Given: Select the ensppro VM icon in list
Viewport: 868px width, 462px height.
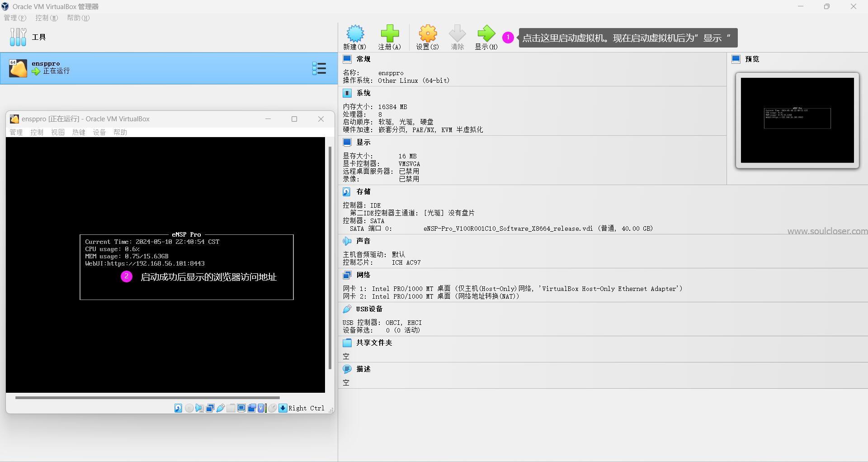Looking at the screenshot, I should point(18,68).
